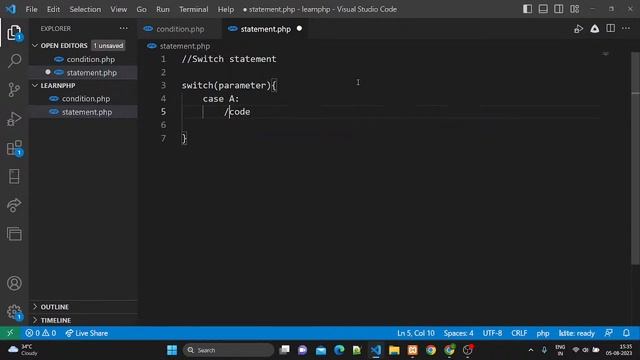Toggle Primary Side Bar layout icon
This screenshot has width=640, height=360.
pyautogui.click(x=527, y=9)
